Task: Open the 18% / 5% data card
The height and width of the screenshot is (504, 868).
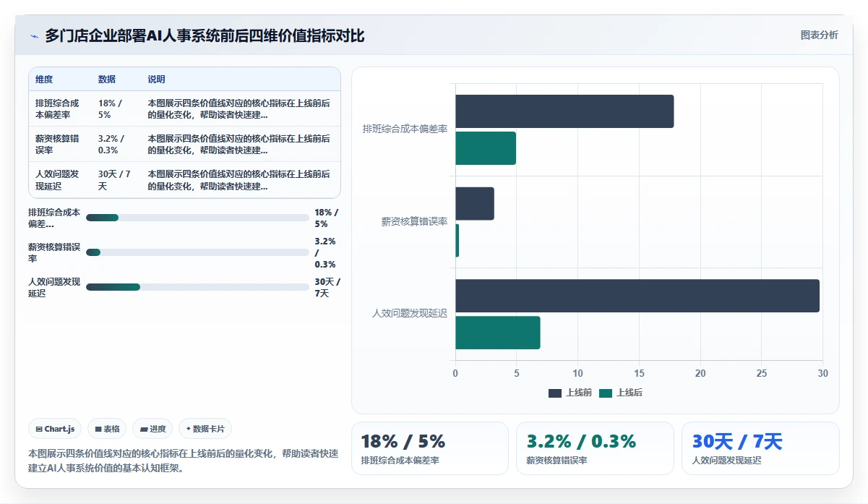Action: (430, 448)
